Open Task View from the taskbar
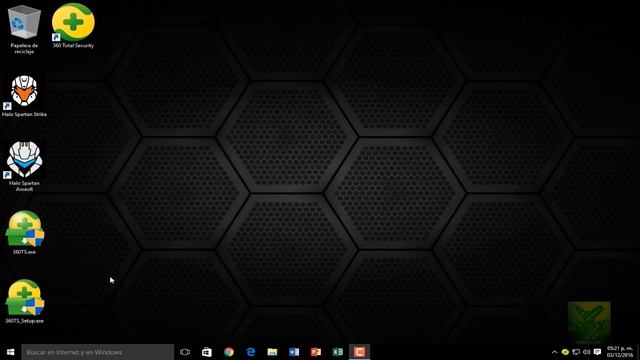The image size is (640, 360). [x=185, y=352]
